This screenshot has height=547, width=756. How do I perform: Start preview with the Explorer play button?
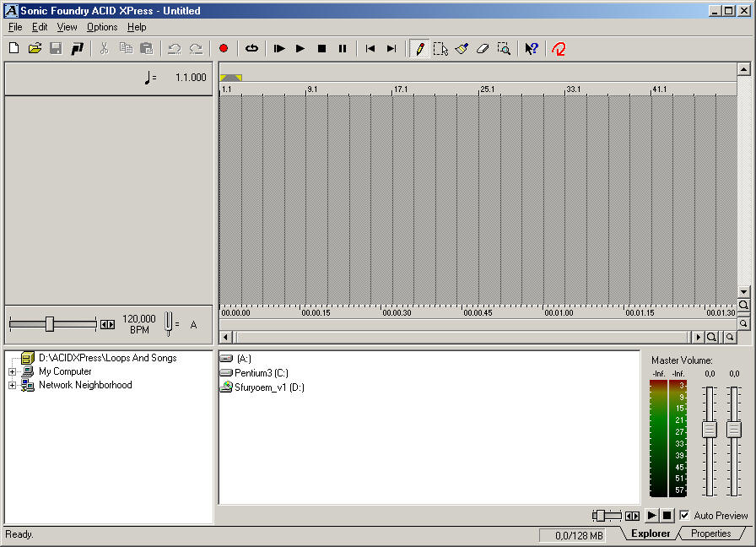[x=652, y=516]
